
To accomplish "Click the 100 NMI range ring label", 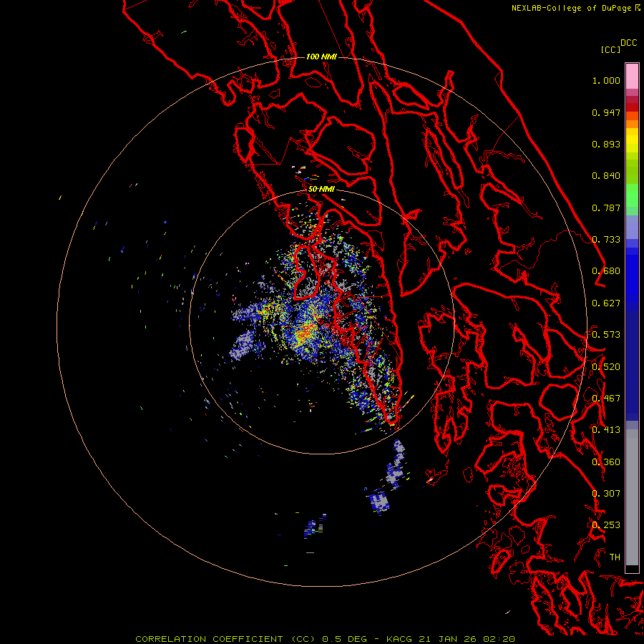I will tap(321, 57).
